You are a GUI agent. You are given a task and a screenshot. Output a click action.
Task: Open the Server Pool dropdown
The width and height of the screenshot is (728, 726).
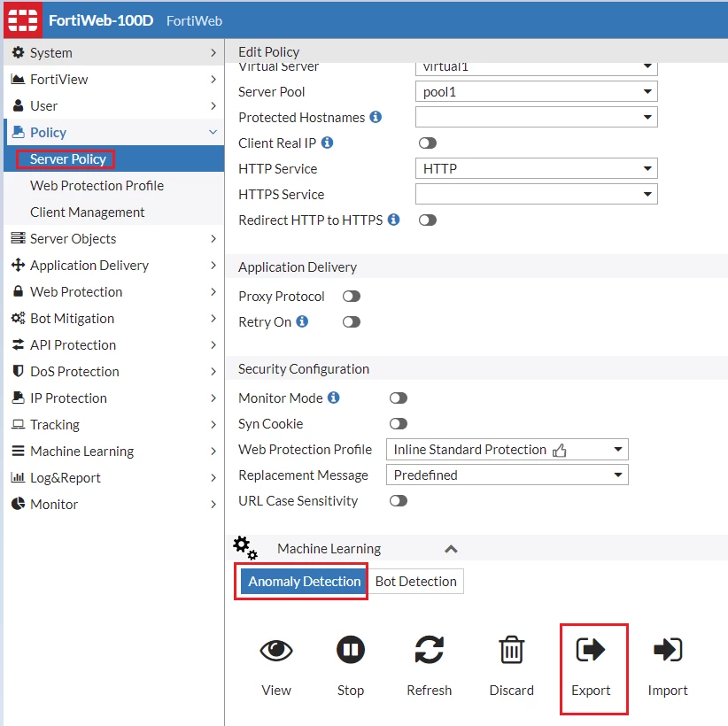tap(536, 91)
